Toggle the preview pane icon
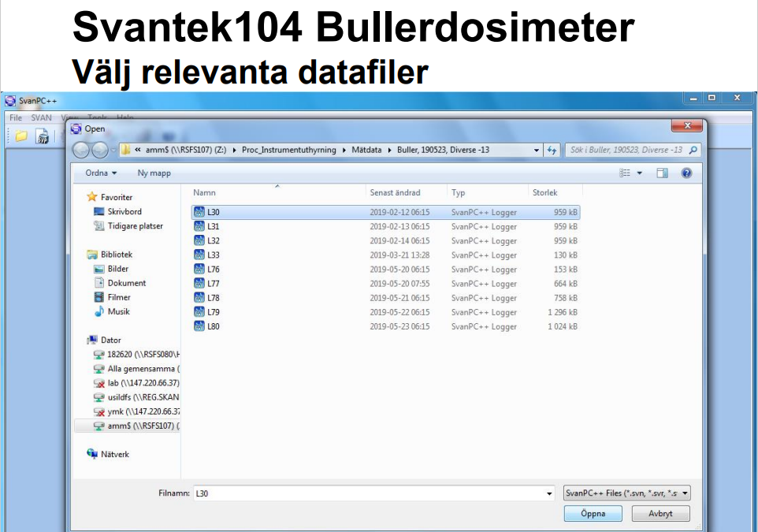The image size is (758, 532). pyautogui.click(x=662, y=173)
